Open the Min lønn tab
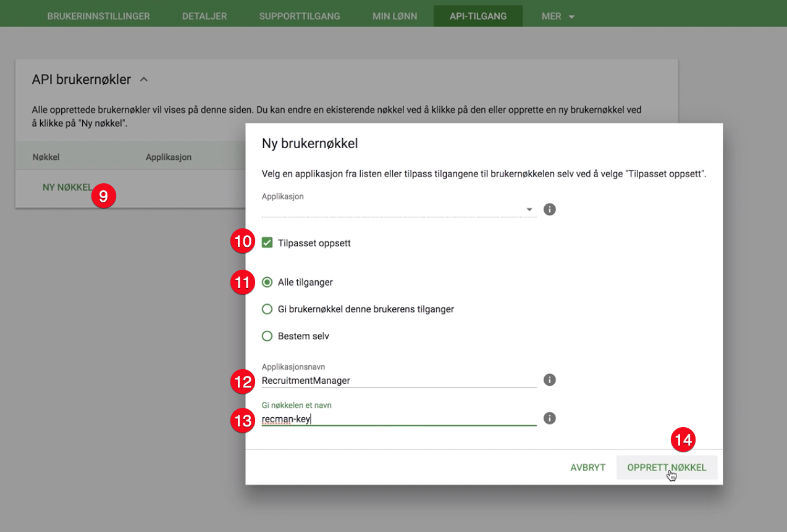787x532 pixels. click(395, 16)
